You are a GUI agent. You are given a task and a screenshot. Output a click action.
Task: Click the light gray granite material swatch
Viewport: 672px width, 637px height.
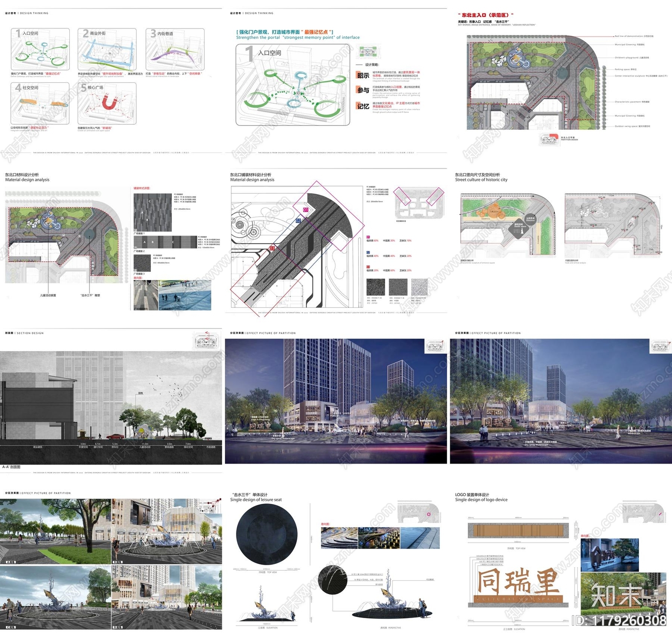click(x=420, y=287)
